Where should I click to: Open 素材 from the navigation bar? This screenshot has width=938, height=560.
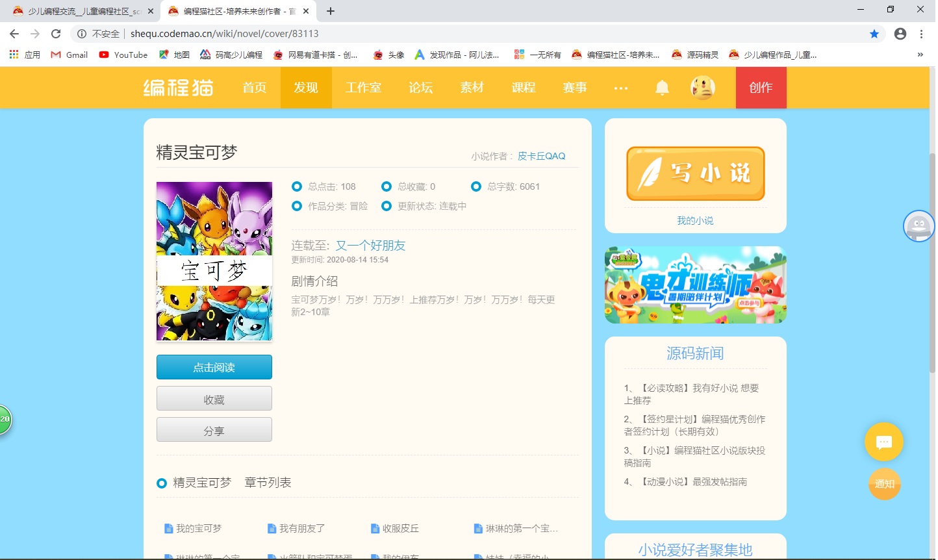coord(472,88)
